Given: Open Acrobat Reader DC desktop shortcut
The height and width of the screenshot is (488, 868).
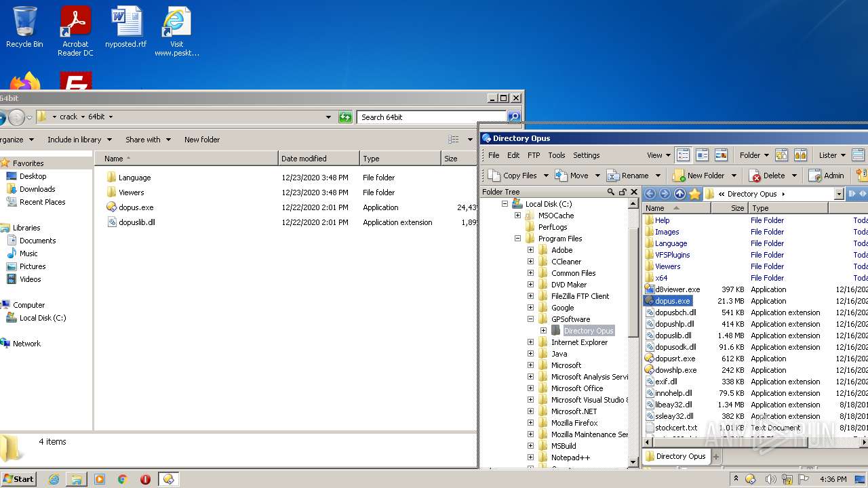Looking at the screenshot, I should tap(75, 30).
